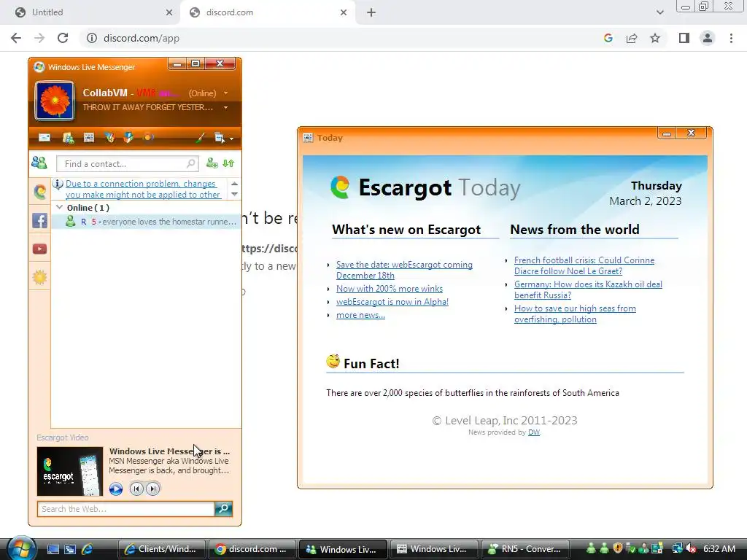Click the orange circular icon in Messenger toolbar

click(148, 138)
